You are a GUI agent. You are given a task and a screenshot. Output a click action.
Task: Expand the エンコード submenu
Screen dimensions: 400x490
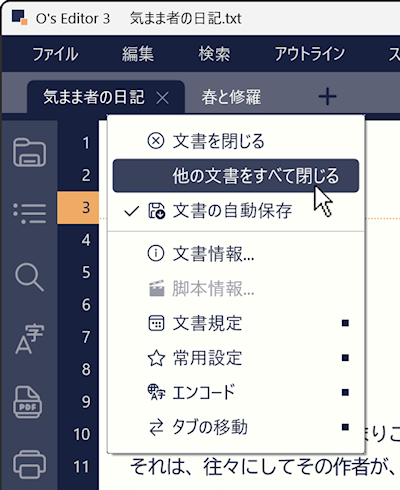click(236, 393)
